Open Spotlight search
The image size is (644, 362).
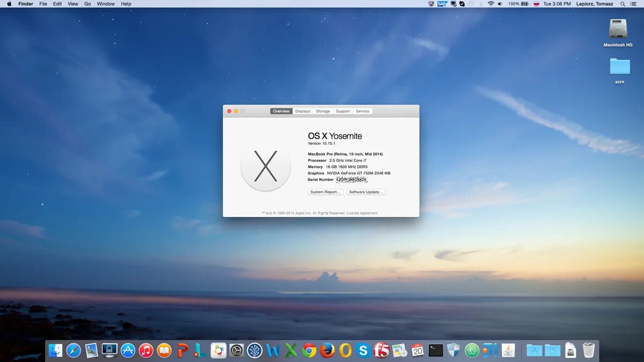point(623,4)
